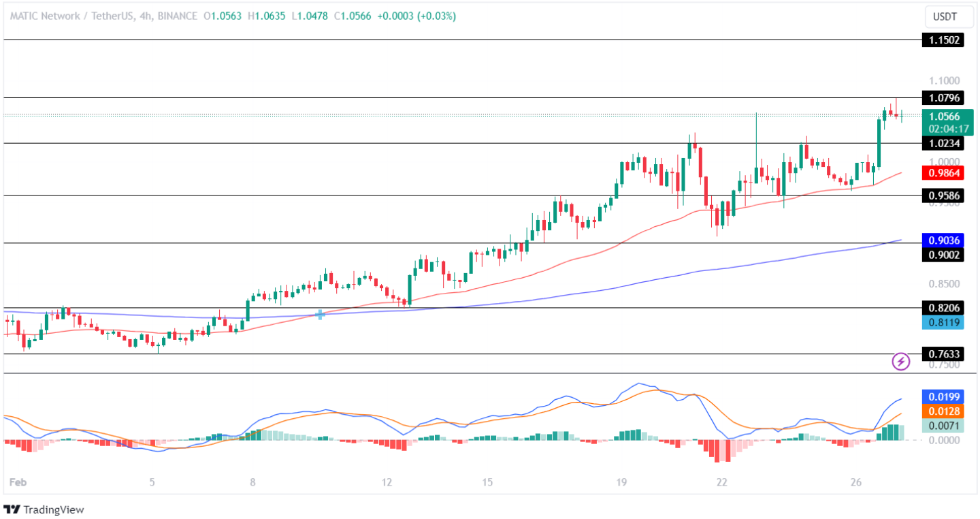The height and width of the screenshot is (519, 980).
Task: Click the 1.1000 tick on the price scale
Action: click(x=945, y=80)
